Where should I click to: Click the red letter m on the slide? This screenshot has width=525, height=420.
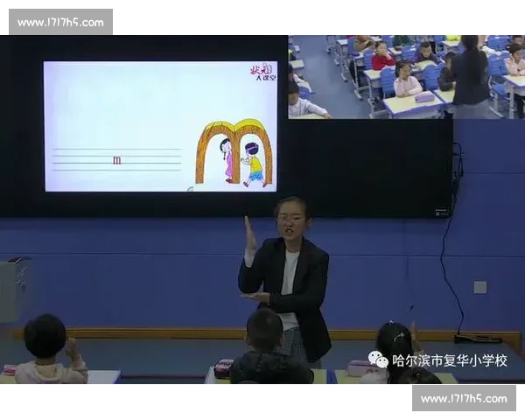(117, 160)
